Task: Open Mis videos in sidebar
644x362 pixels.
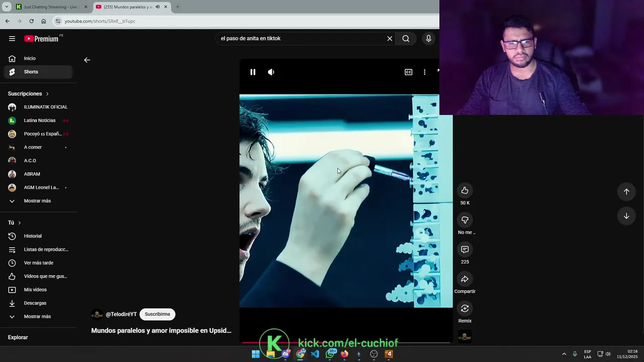Action: [x=38, y=290]
